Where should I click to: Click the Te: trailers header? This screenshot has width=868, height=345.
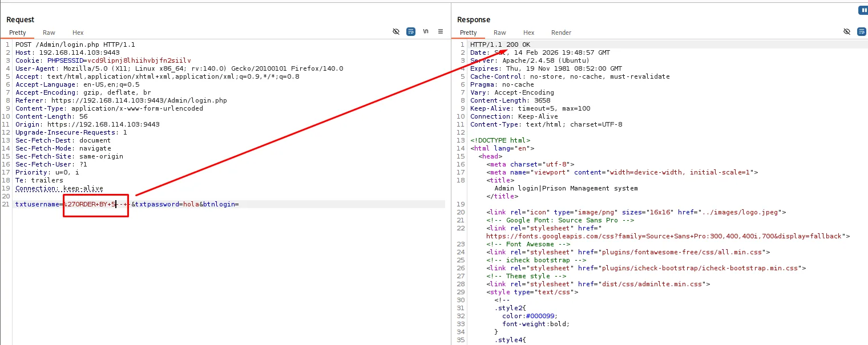(39, 180)
